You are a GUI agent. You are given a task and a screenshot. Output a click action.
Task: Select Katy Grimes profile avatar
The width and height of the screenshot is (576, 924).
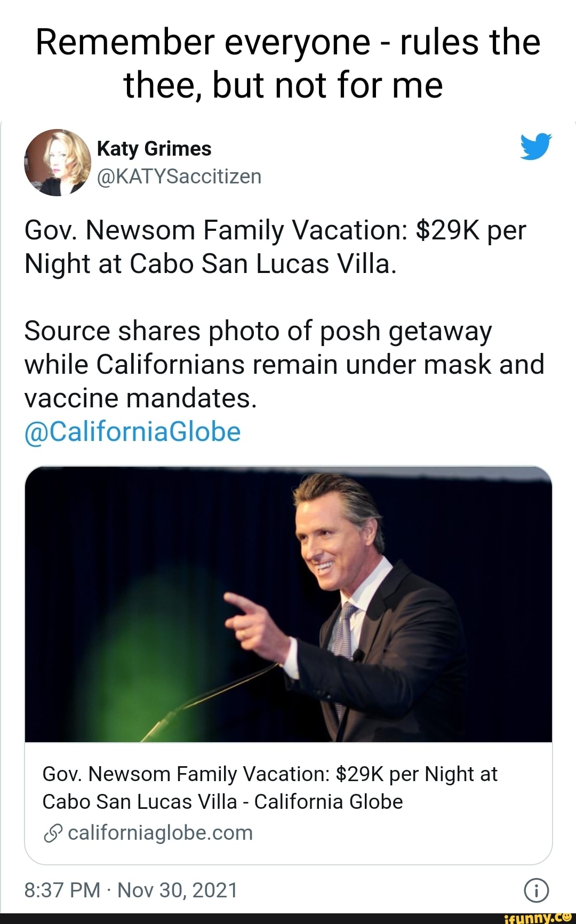click(57, 163)
